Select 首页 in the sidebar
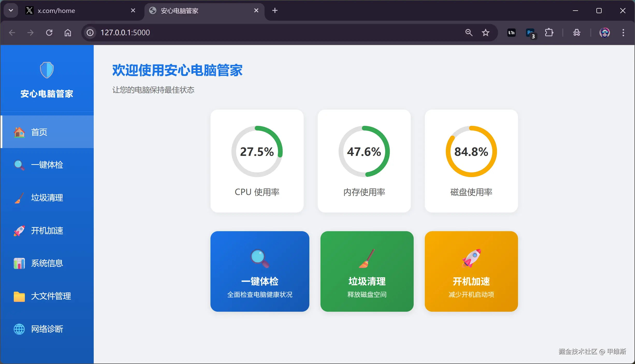This screenshot has width=635, height=364. coord(39,132)
